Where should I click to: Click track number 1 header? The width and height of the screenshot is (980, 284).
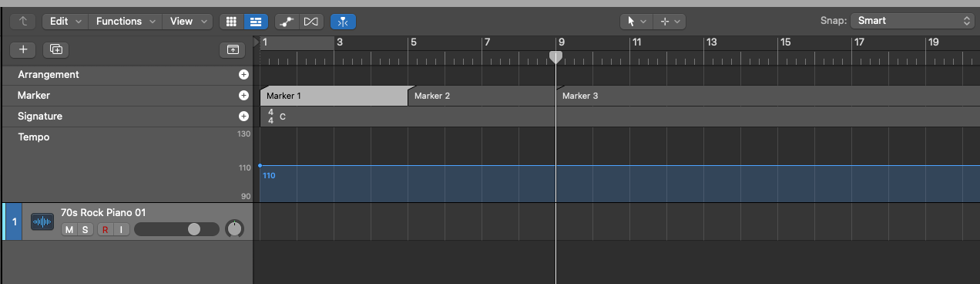(x=14, y=222)
